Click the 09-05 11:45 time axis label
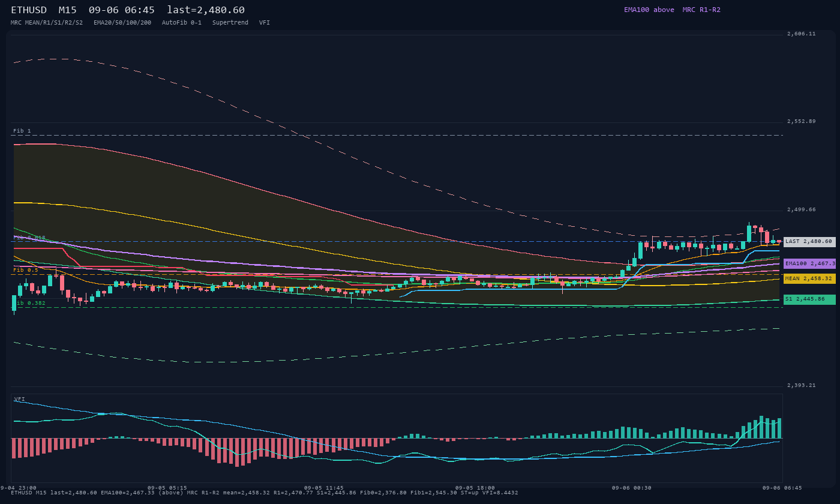840x504 pixels. pos(324,488)
